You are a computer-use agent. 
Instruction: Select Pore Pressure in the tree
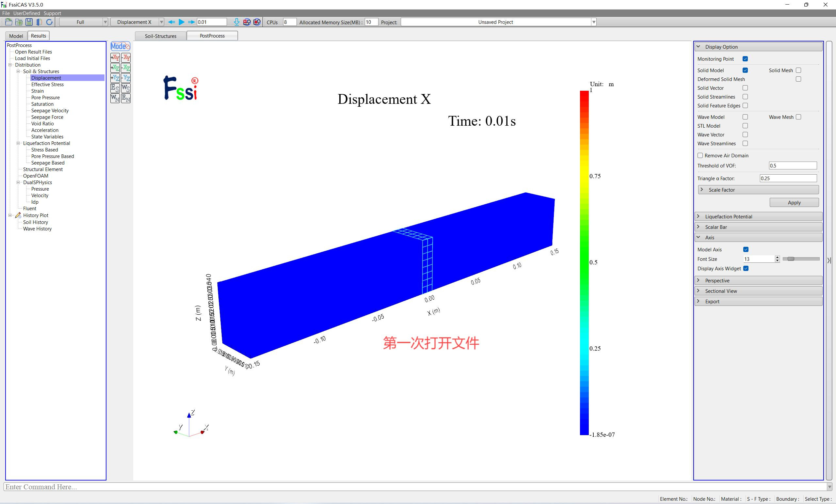[x=45, y=98]
